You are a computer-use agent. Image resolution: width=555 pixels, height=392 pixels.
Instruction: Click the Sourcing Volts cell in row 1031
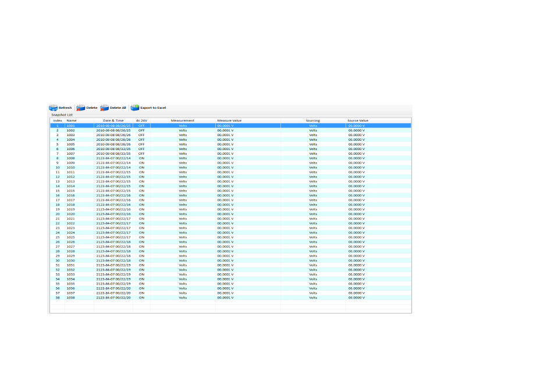pyautogui.click(x=313, y=265)
